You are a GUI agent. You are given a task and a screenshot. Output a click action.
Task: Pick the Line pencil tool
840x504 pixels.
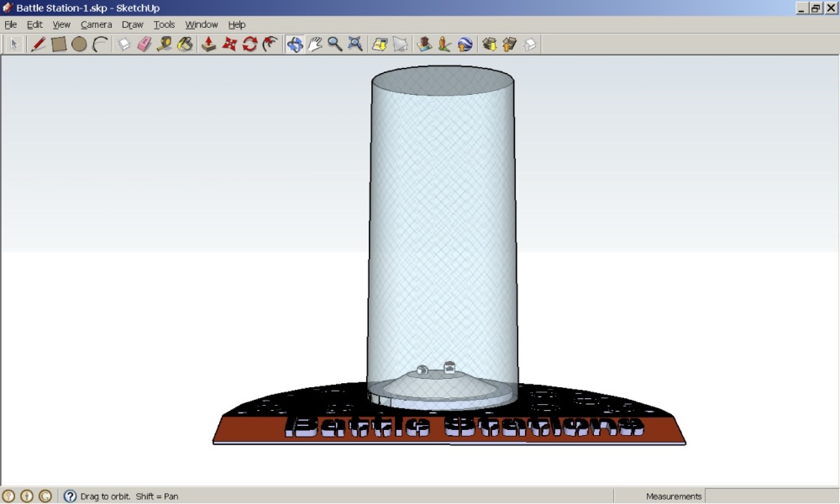click(38, 45)
